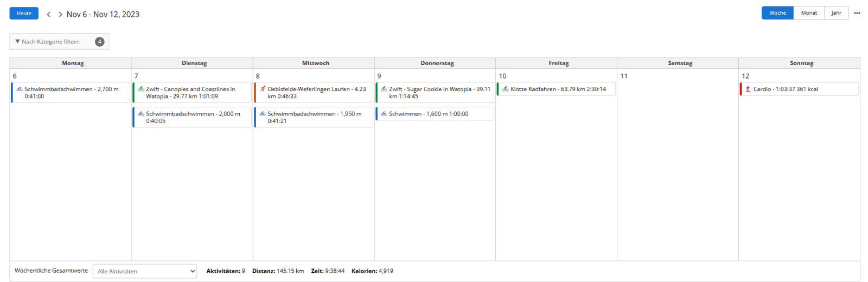
Task: Go to previous week with left arrow
Action: 49,15
